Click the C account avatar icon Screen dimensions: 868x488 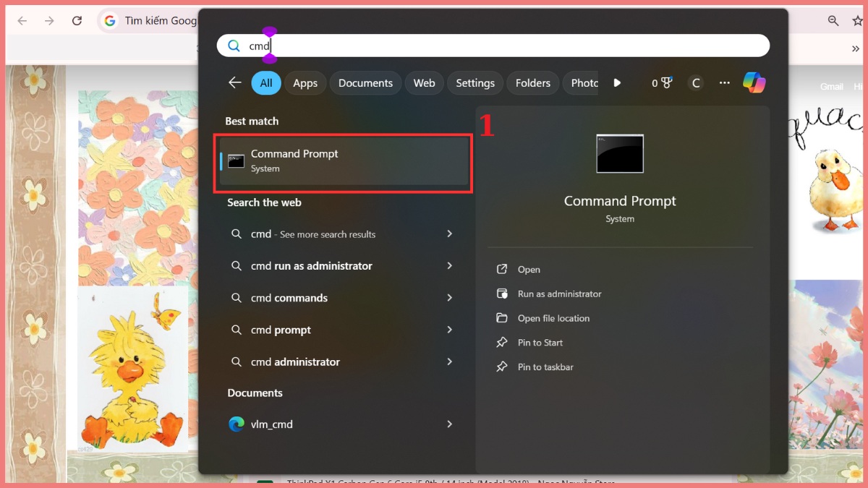(696, 83)
